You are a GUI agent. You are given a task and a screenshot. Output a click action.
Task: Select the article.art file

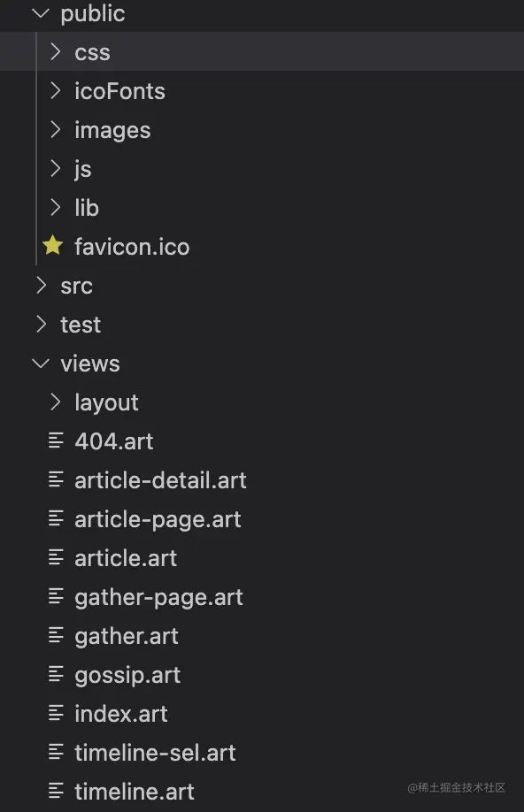tap(125, 557)
